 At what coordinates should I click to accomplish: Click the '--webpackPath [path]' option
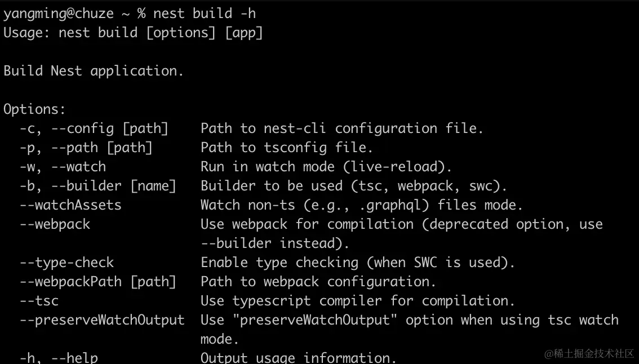point(98,282)
